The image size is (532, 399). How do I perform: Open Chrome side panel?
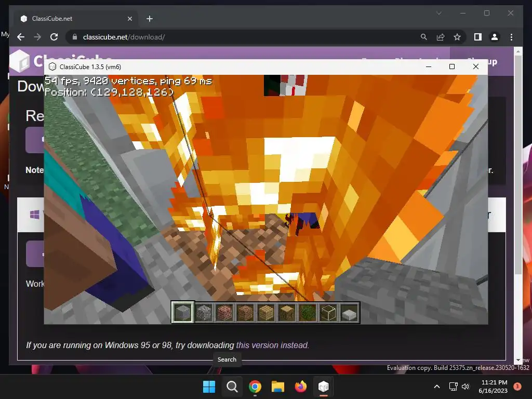click(478, 37)
